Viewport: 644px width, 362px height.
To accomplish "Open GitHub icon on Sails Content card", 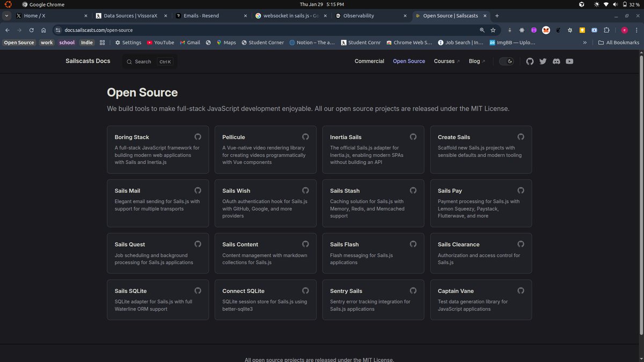I will (x=305, y=244).
